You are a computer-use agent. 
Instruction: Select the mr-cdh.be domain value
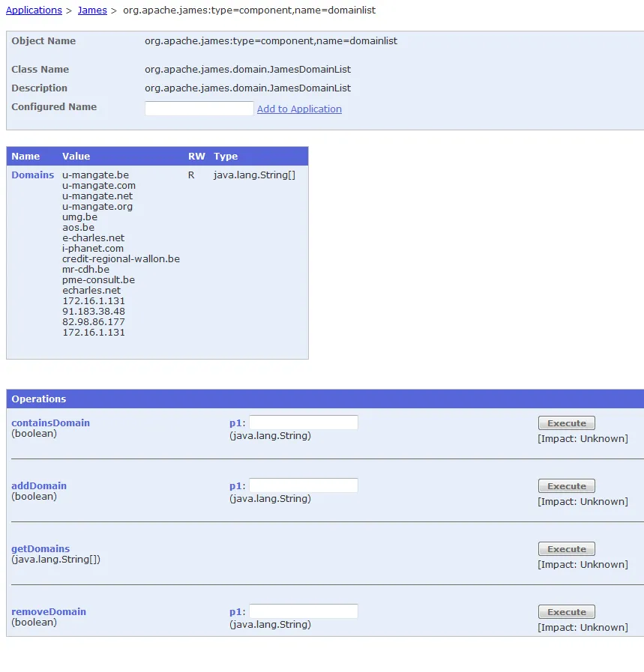(x=85, y=270)
